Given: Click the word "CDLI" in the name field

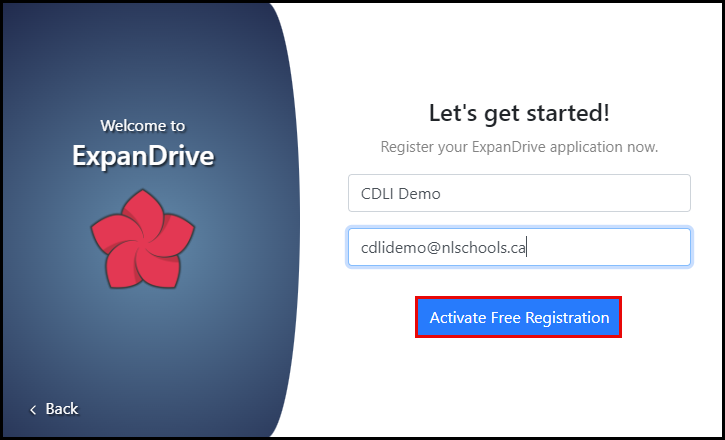Looking at the screenshot, I should click(x=377, y=194).
